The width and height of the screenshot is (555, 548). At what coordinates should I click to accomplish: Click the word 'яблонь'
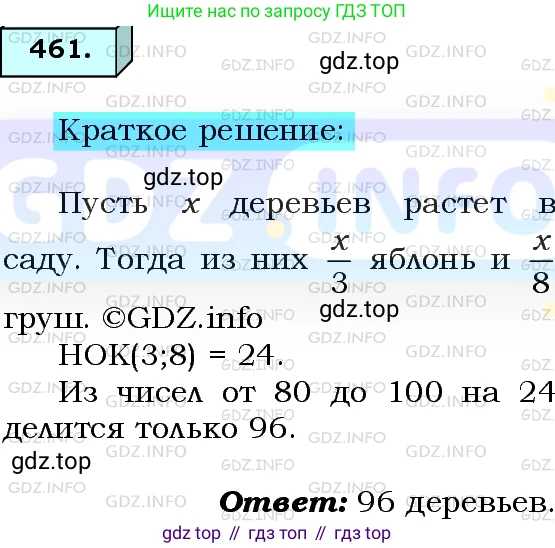423,261
